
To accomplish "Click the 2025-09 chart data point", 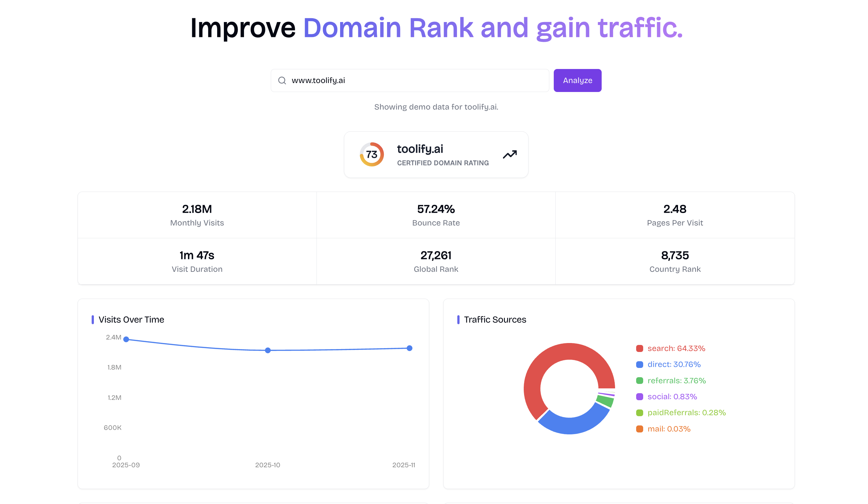I will pyautogui.click(x=126, y=339).
